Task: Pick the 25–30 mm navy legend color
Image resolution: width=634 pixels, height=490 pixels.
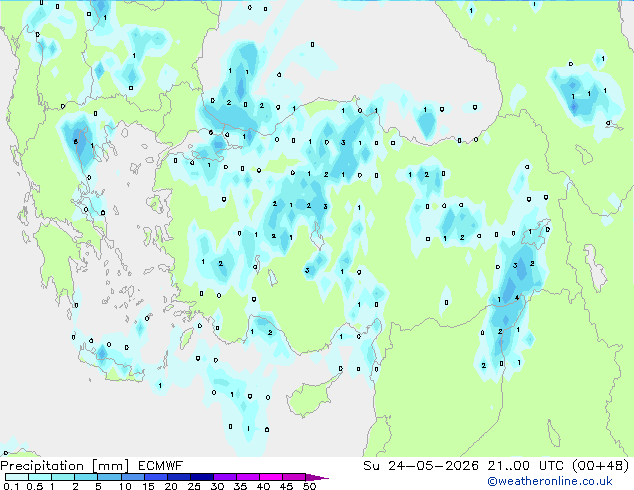Action: pos(201,477)
